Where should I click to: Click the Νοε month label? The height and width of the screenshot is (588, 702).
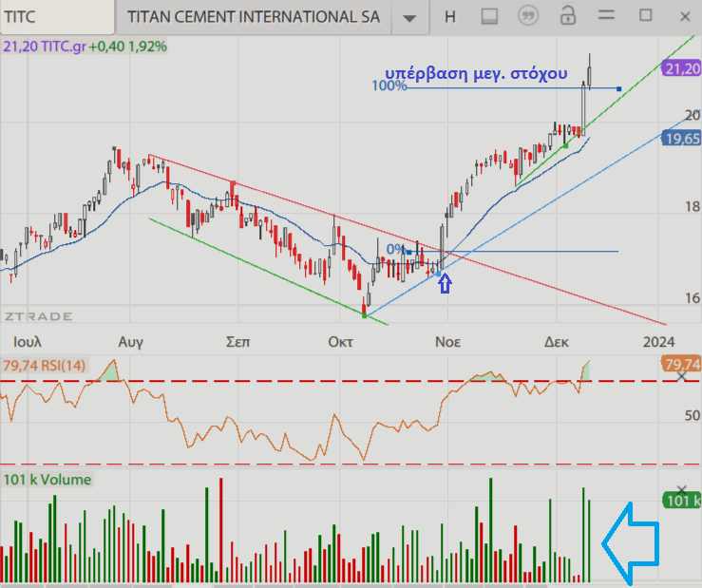[x=447, y=342]
